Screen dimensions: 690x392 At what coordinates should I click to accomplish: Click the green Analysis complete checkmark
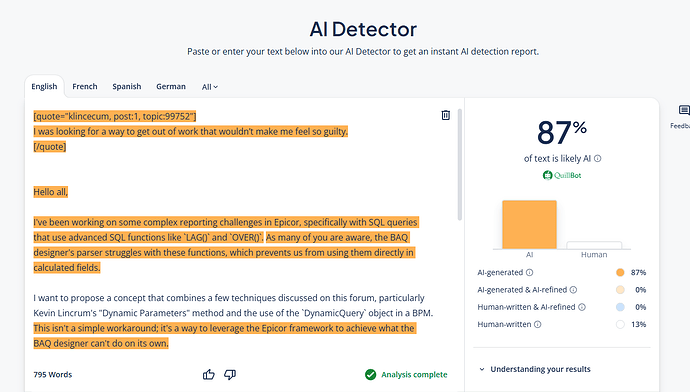[x=371, y=374]
